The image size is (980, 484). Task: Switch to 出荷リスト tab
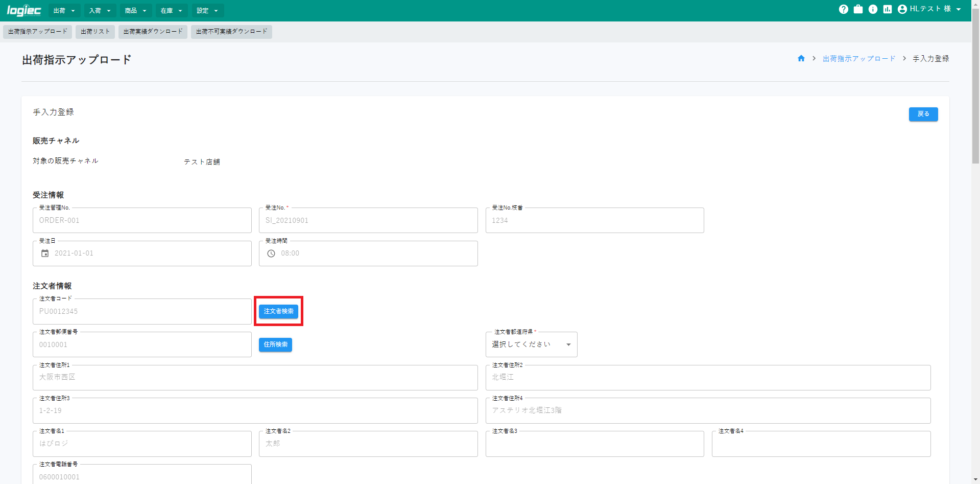tap(95, 32)
